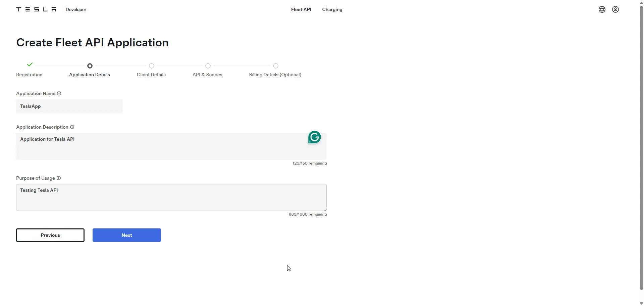Open the Fleet API menu item

pos(301,9)
